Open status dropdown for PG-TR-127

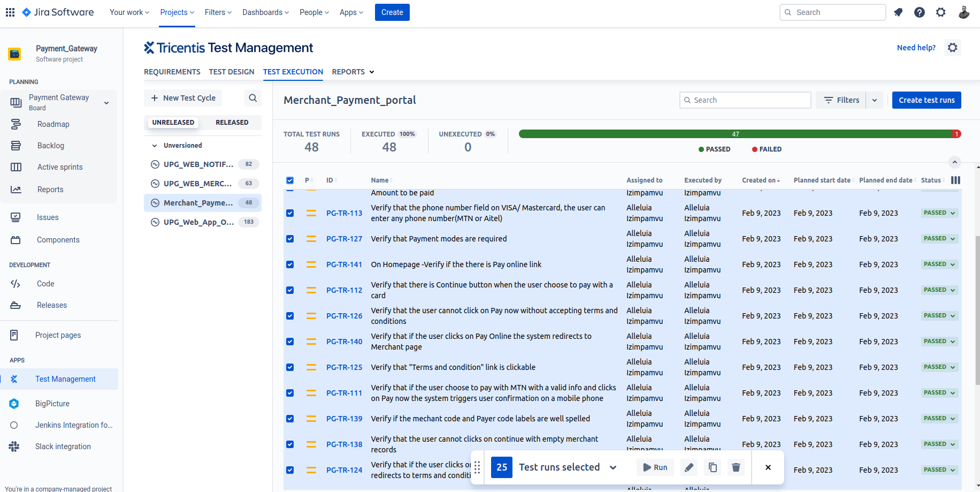tap(940, 239)
